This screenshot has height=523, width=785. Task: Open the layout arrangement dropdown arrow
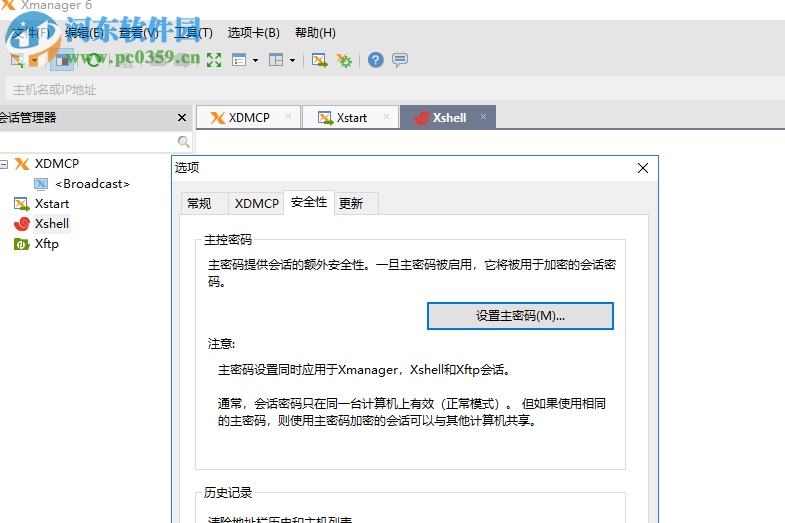pyautogui.click(x=292, y=61)
